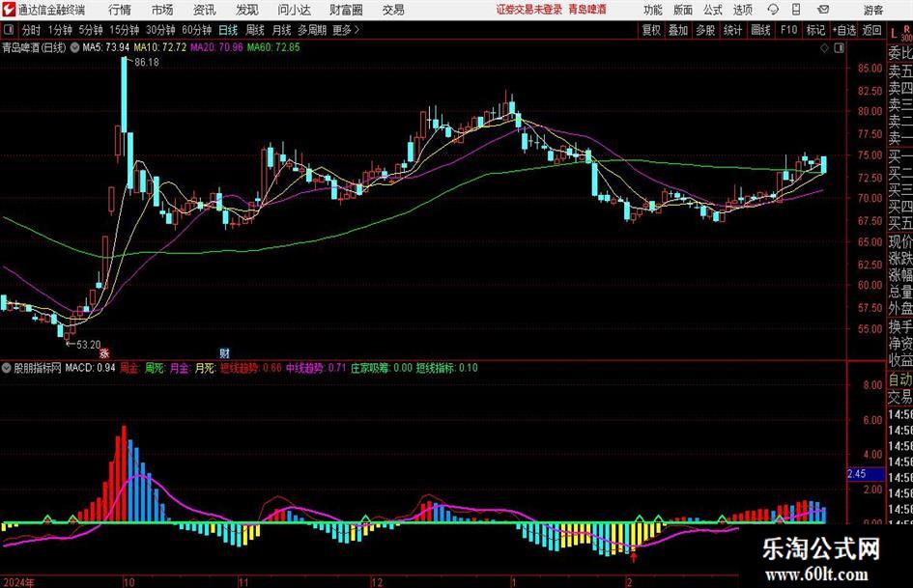Viewport: 913px width, 588px height.
Task: Click the 青岛啤酒 stock name in title bar
Action: point(587,10)
